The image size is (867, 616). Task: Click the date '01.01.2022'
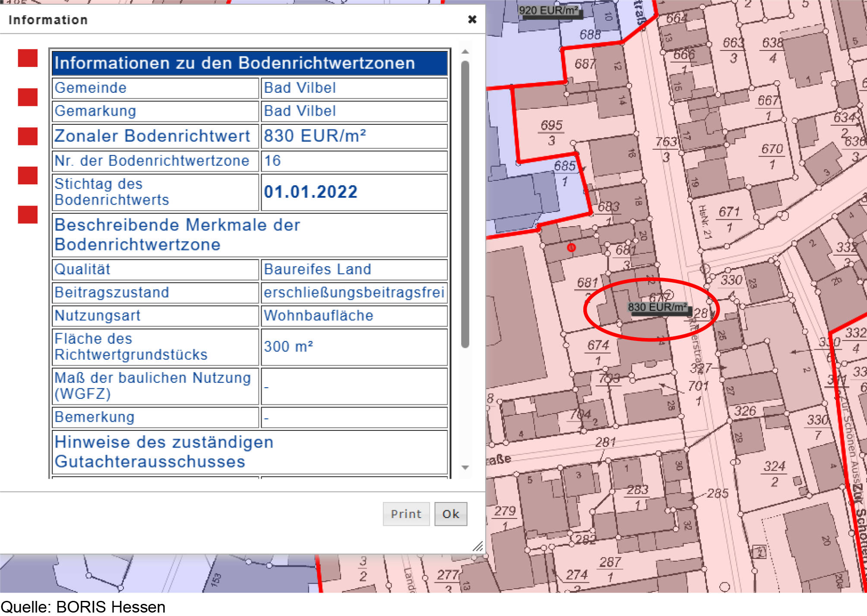pyautogui.click(x=310, y=192)
